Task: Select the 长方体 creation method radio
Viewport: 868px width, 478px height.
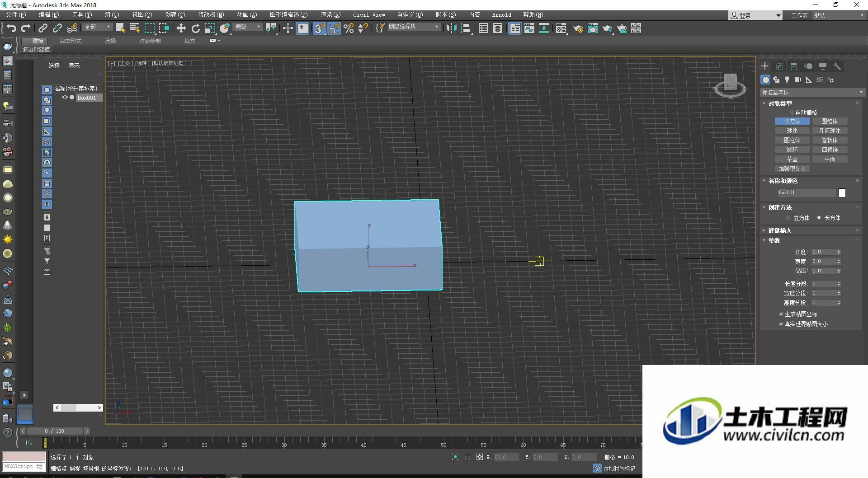Action: click(x=819, y=218)
